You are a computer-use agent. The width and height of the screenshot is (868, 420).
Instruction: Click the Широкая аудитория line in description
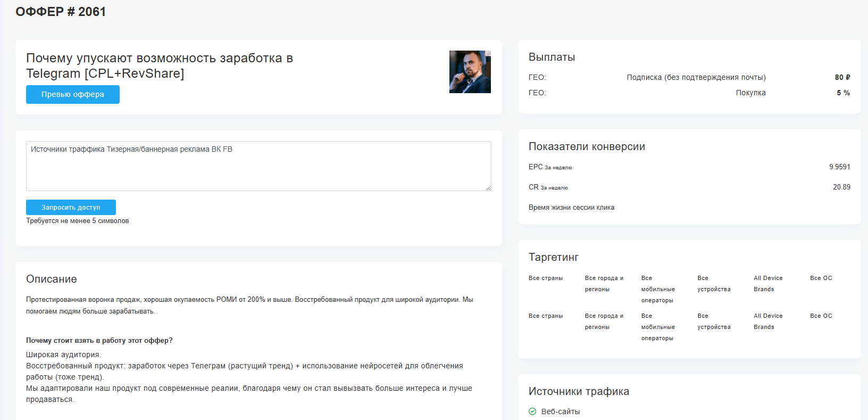pos(63,355)
